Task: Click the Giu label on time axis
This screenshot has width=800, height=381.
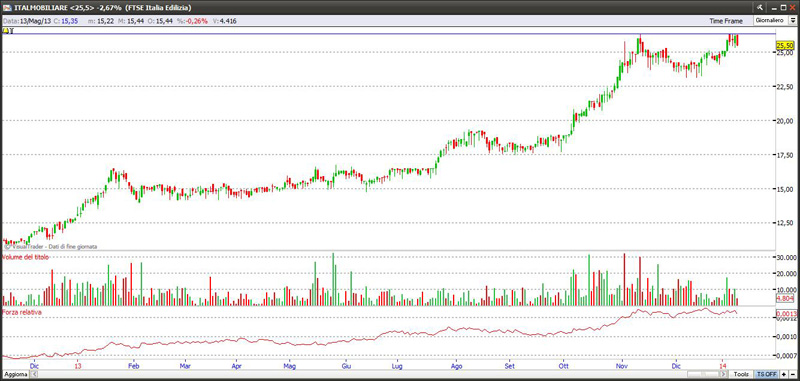Action: click(x=346, y=366)
